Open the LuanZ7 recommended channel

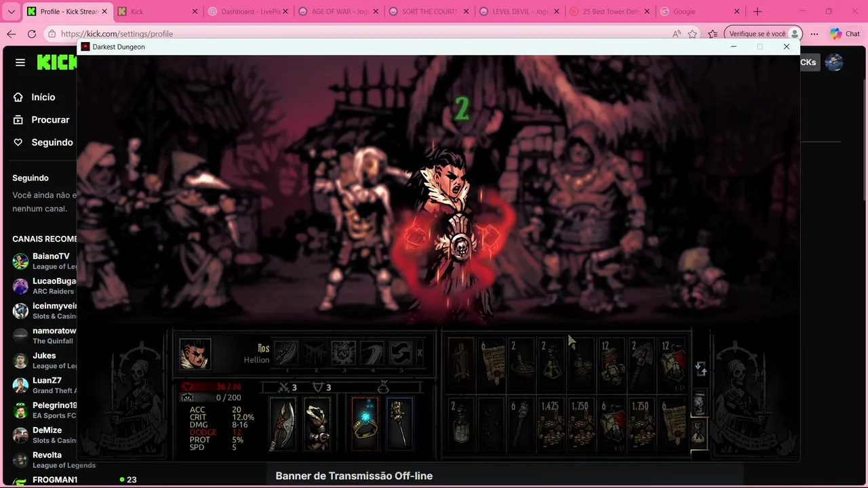pyautogui.click(x=45, y=385)
